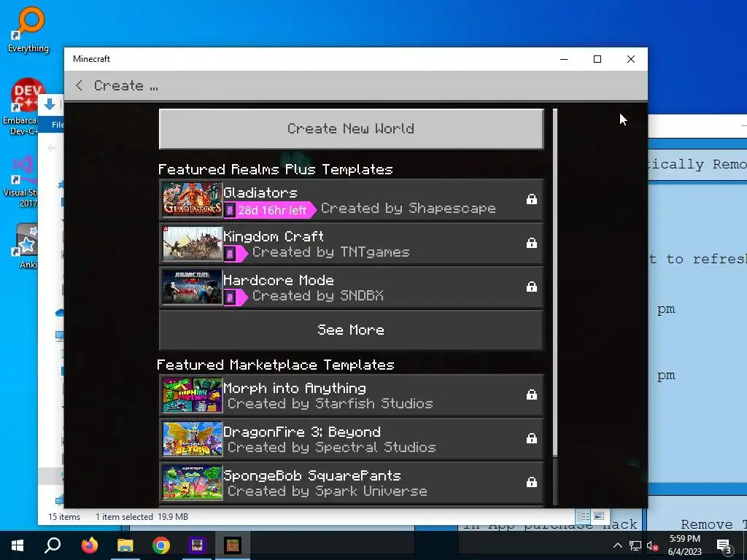Viewport: 747px width, 560px height.
Task: Select DragonFire 3: Beyond title text
Action: tap(302, 432)
